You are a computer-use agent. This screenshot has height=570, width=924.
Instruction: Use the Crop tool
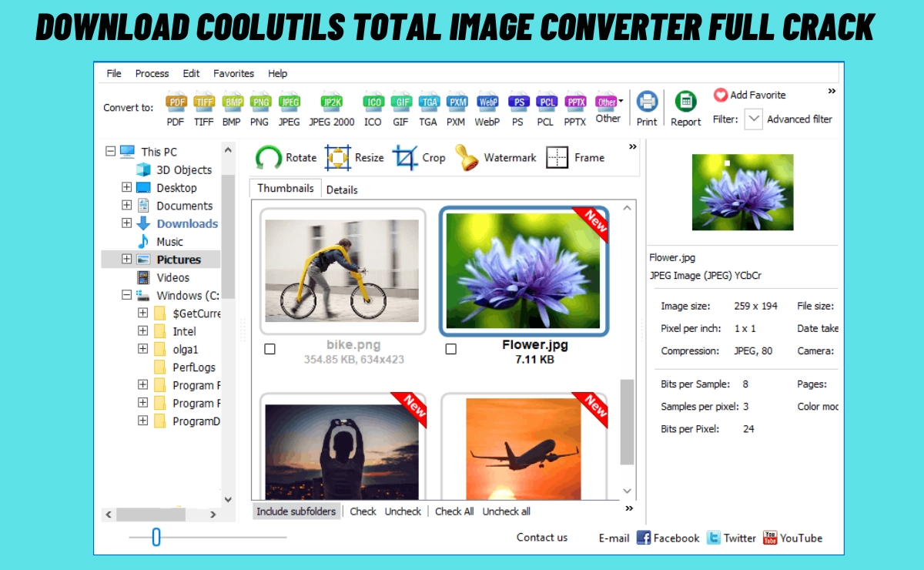point(419,157)
